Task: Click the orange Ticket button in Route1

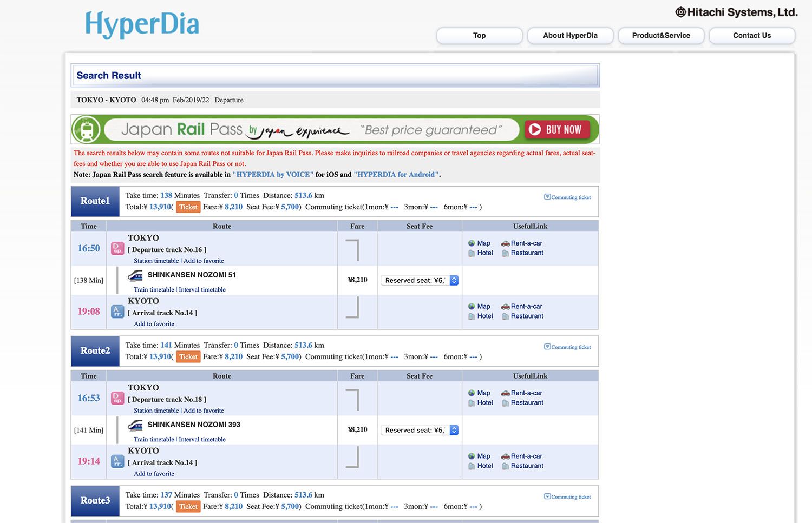Action: (188, 207)
